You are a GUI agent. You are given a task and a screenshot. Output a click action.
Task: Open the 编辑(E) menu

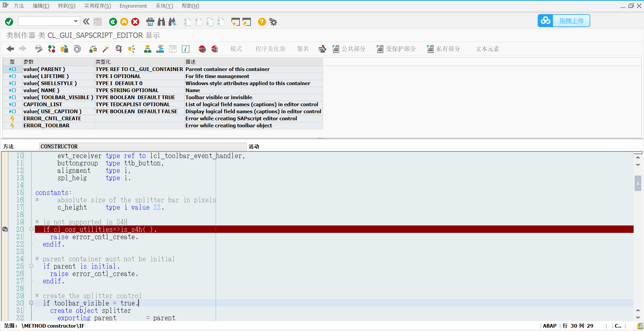pyautogui.click(x=41, y=6)
